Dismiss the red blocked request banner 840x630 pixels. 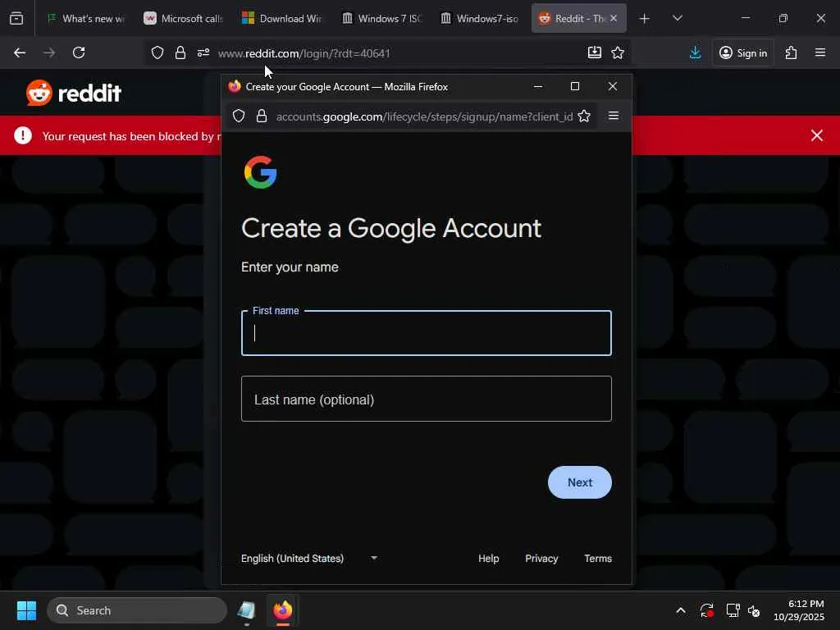click(816, 135)
